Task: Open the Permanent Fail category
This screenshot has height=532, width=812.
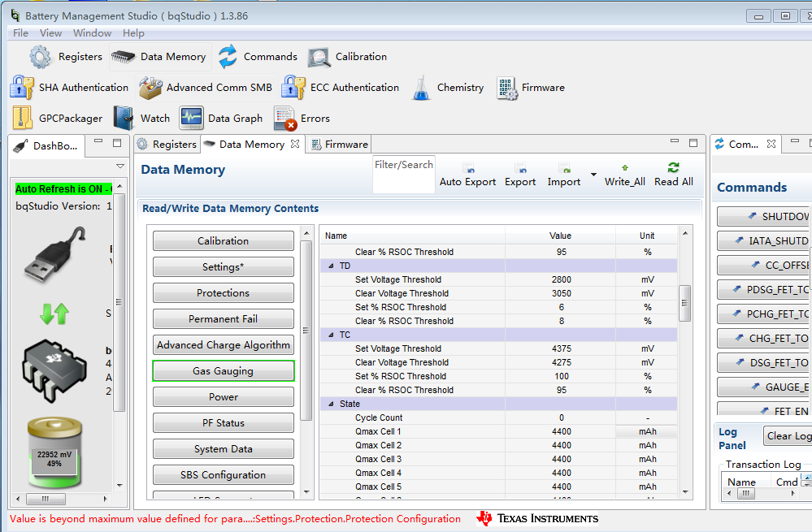Action: pyautogui.click(x=224, y=318)
